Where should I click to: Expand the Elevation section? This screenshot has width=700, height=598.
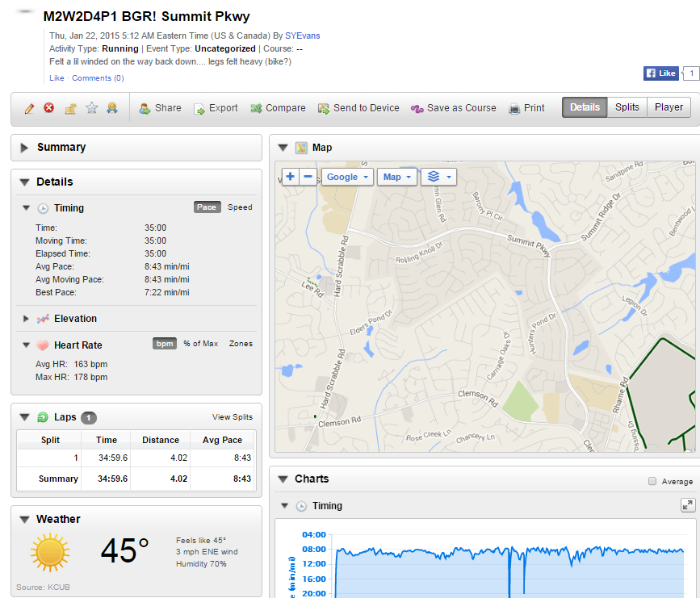[27, 319]
